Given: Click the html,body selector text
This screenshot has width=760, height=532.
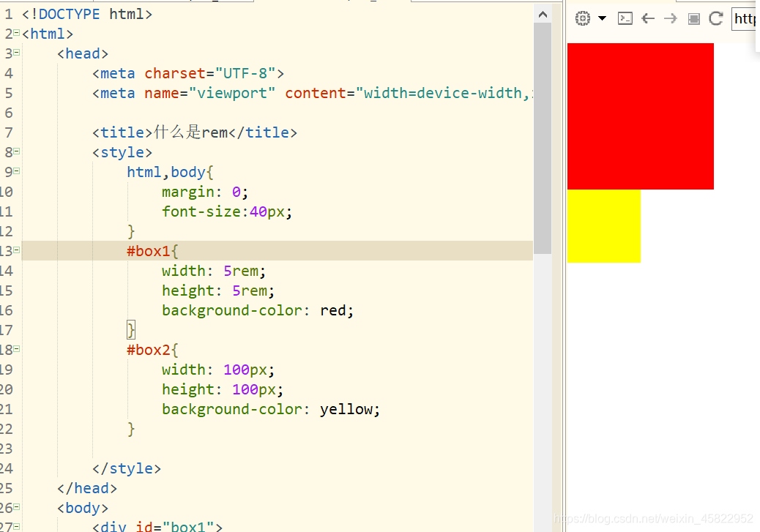Looking at the screenshot, I should pyautogui.click(x=168, y=172).
